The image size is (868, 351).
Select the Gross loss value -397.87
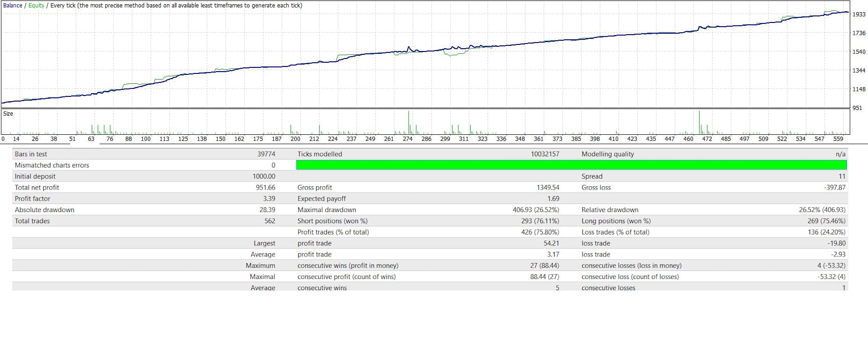pos(834,188)
